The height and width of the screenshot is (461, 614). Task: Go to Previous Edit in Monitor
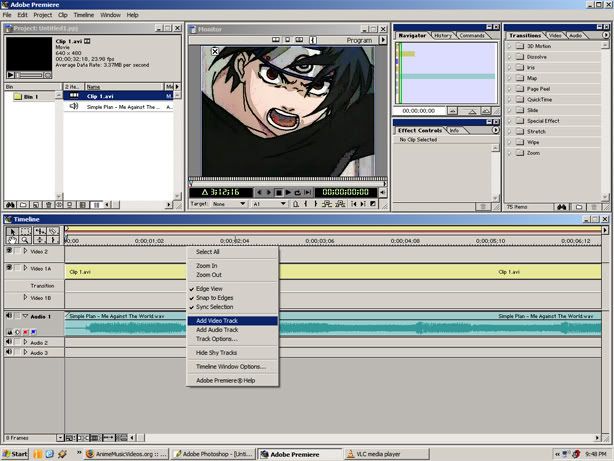click(354, 204)
